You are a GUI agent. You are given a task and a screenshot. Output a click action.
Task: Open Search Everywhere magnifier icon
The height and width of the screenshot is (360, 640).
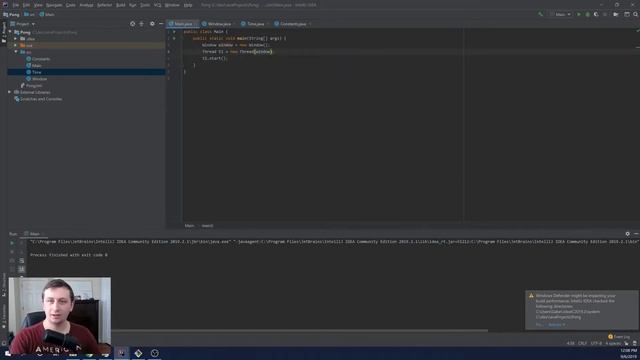coord(636,14)
